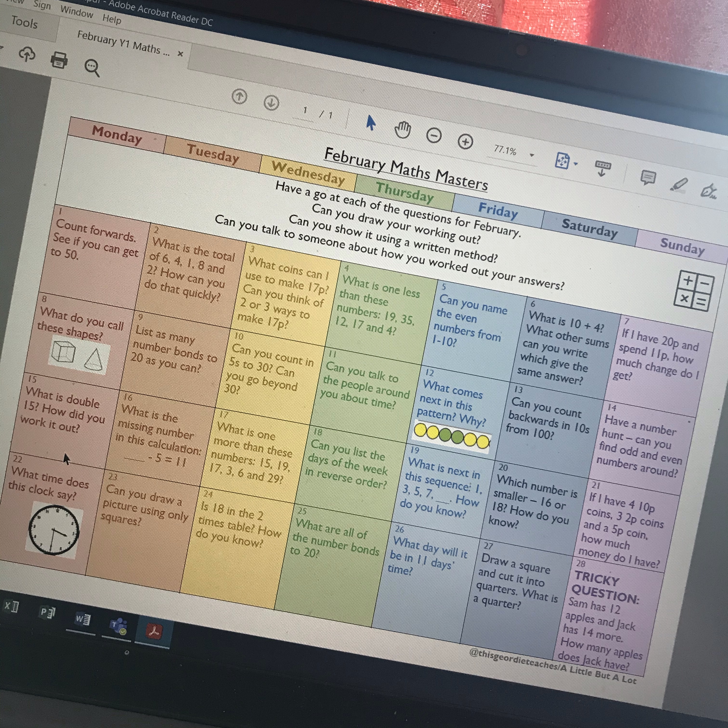
Task: Open the 77.1% zoom level dropdown
Action: [532, 155]
